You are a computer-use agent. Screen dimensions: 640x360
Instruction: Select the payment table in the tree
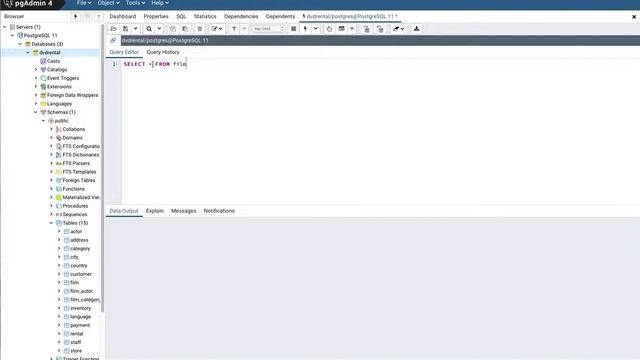(x=80, y=325)
